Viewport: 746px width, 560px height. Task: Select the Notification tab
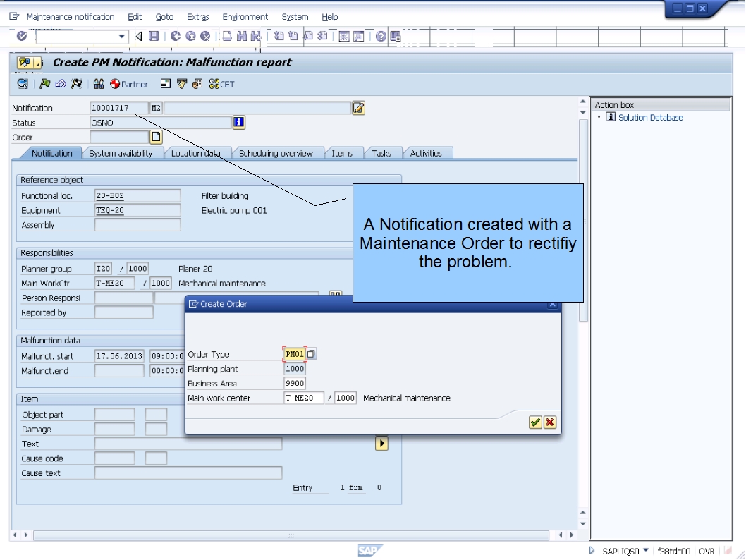(52, 153)
